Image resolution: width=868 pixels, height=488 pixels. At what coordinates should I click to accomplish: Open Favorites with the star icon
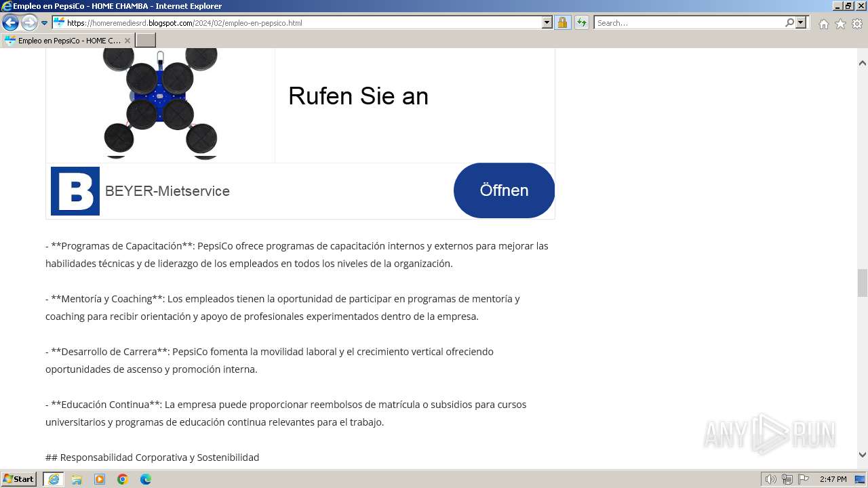point(840,24)
